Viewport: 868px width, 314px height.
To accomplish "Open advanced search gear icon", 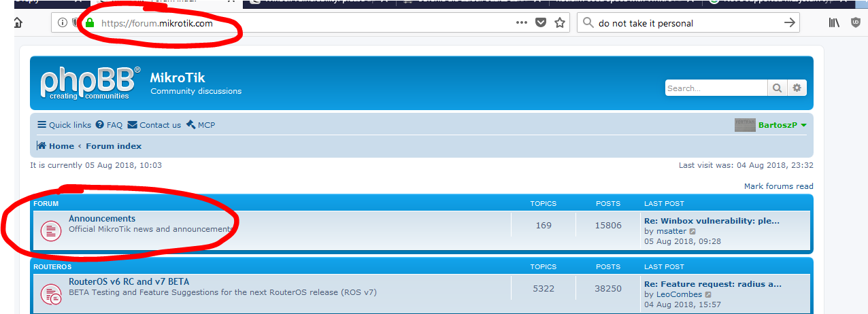I will click(797, 88).
